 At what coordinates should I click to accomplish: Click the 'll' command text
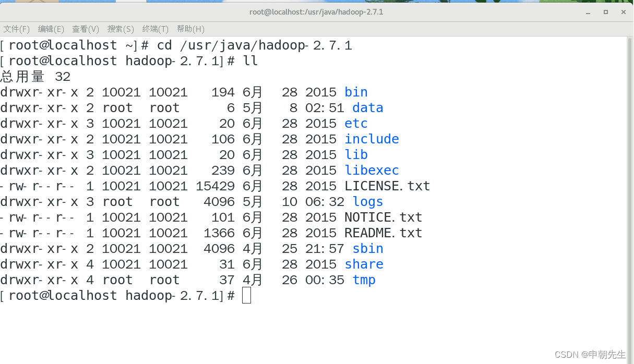click(x=250, y=61)
